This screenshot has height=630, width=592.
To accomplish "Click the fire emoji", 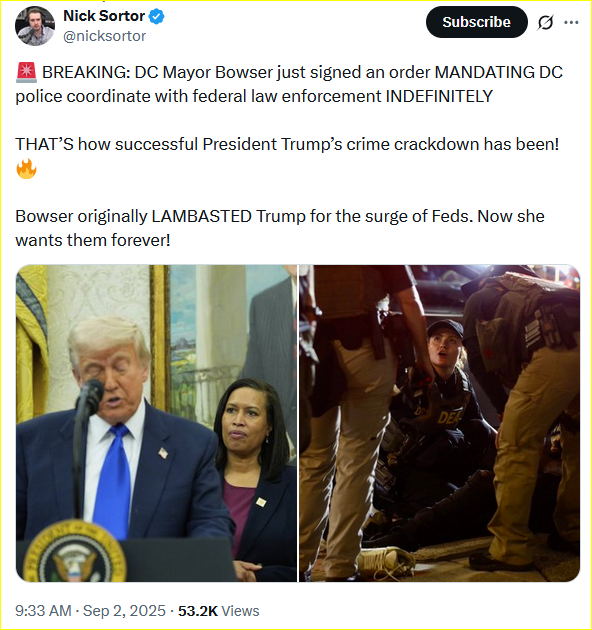I will tap(27, 168).
